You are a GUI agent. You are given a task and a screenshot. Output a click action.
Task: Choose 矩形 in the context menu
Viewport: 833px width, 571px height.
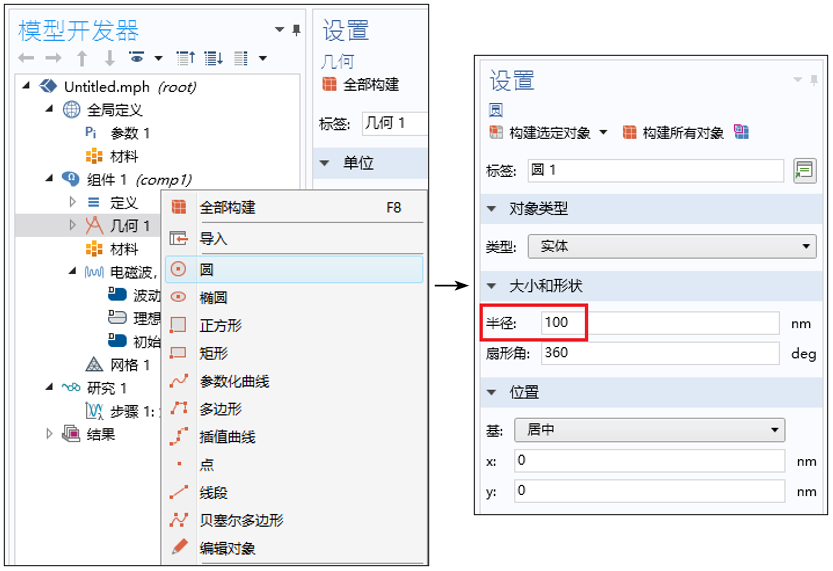[x=294, y=353]
